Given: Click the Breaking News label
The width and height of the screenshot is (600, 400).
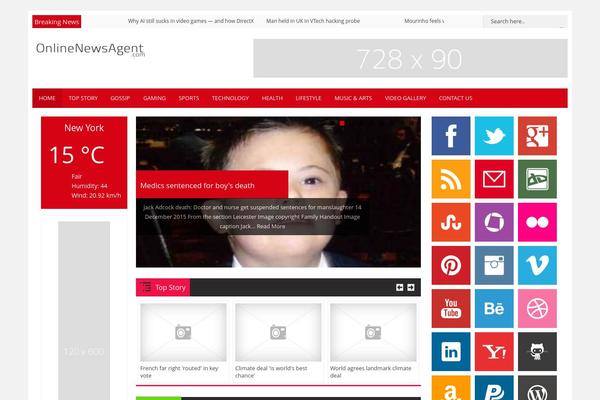Looking at the screenshot, I should pyautogui.click(x=57, y=22).
